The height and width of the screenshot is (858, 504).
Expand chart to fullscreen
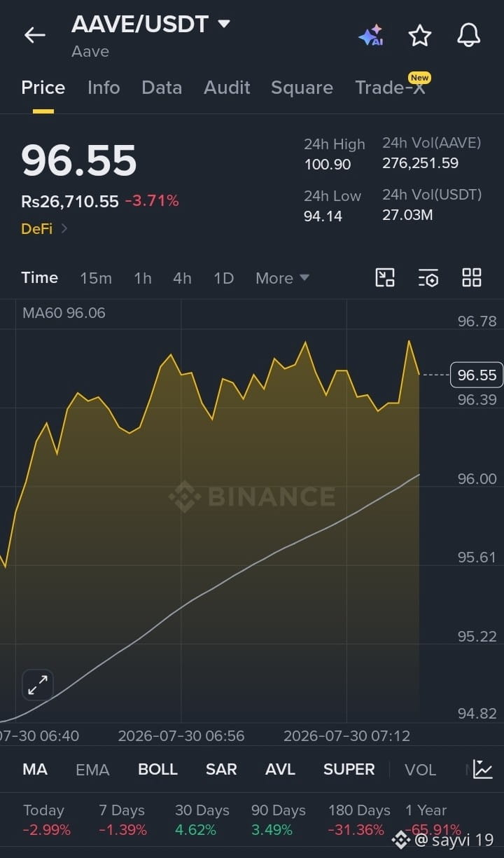tap(38, 685)
